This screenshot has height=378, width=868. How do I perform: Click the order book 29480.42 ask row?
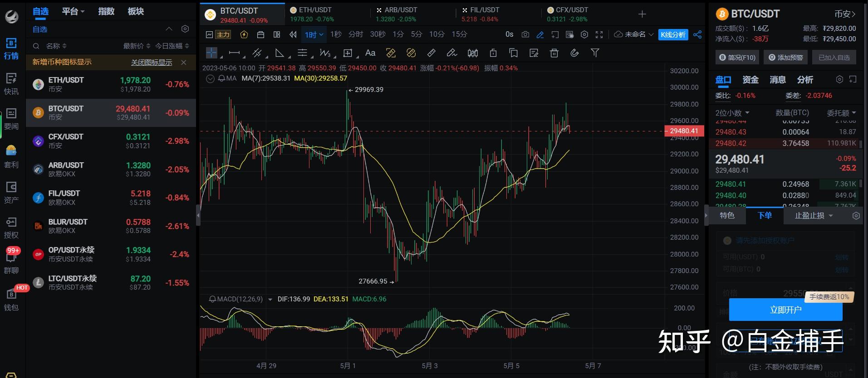(785, 143)
